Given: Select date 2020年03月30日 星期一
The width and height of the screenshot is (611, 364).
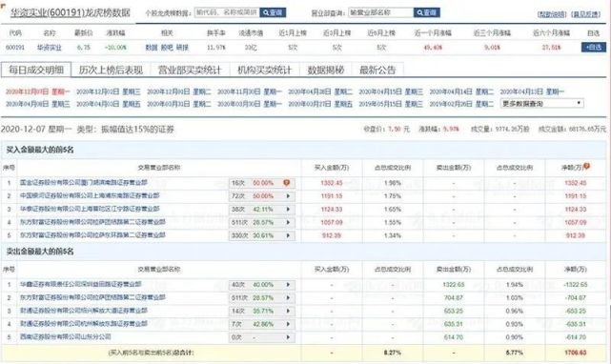Looking at the screenshot, I should click(250, 104).
